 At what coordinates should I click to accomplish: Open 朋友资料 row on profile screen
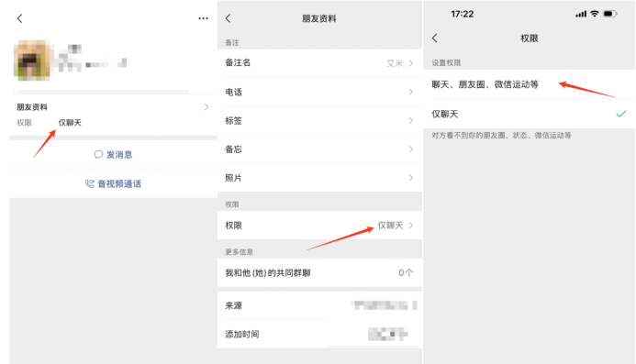[x=113, y=107]
